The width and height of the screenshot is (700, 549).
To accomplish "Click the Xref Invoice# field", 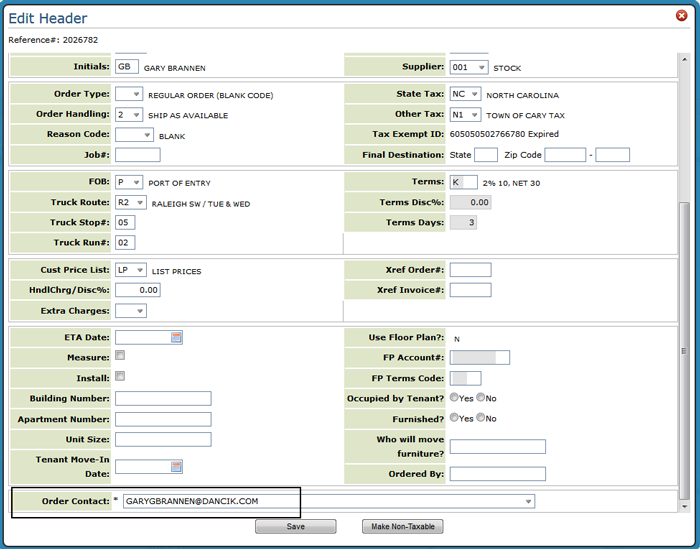I will coord(471,290).
